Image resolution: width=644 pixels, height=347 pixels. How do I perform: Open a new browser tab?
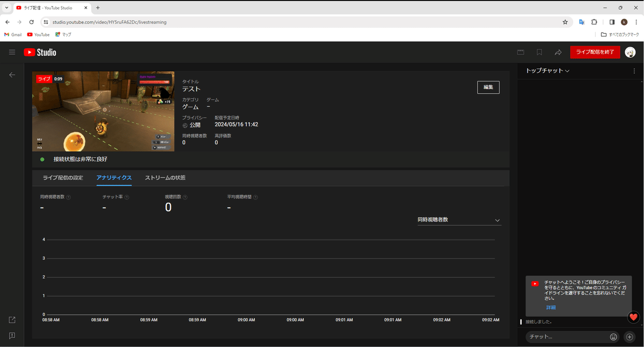point(98,8)
